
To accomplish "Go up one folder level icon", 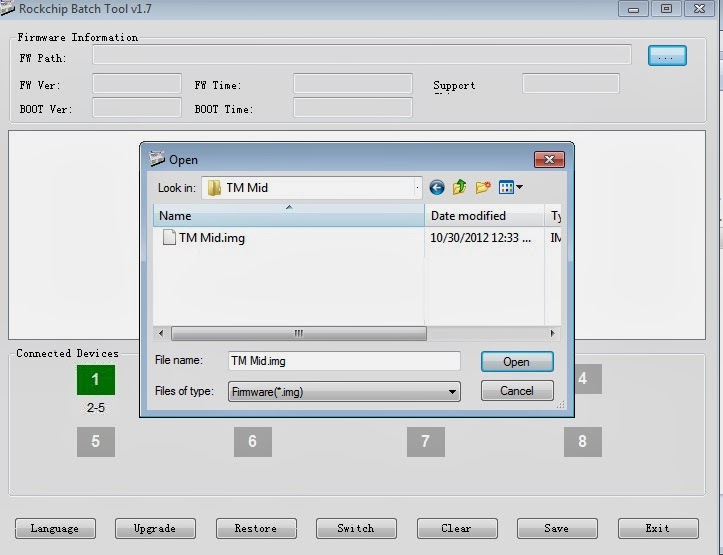I will [459, 187].
